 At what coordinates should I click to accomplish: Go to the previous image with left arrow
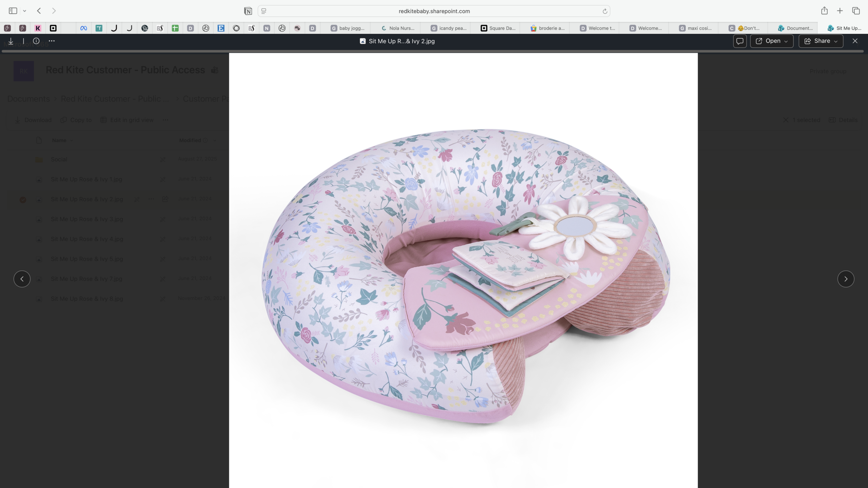pos(22,279)
